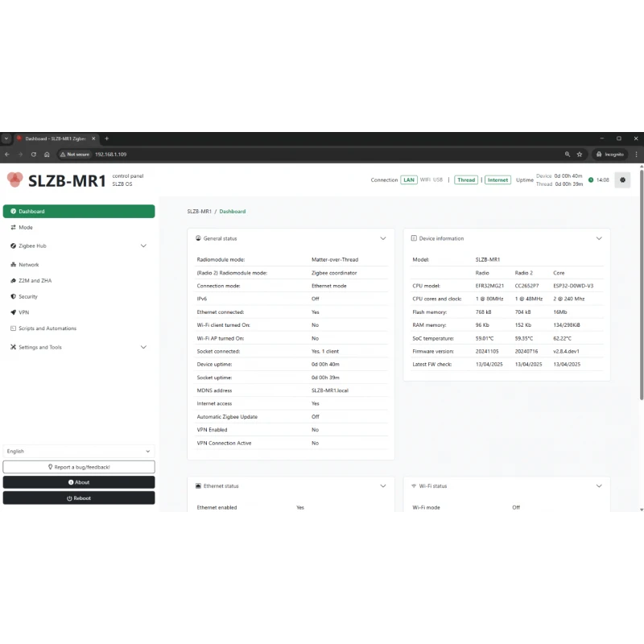This screenshot has width=644, height=644.
Task: Click the browser home icon
Action: tap(47, 154)
